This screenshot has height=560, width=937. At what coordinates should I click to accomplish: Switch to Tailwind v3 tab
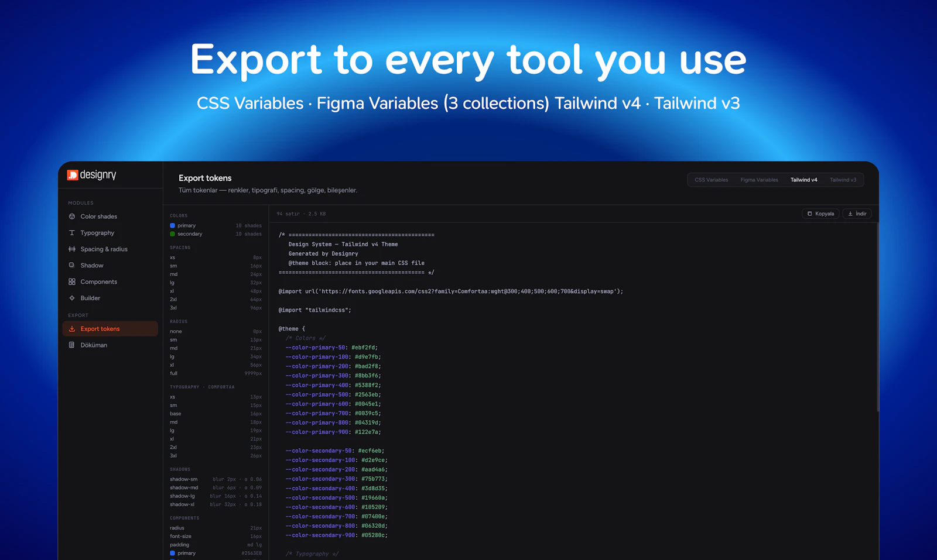[x=843, y=180]
